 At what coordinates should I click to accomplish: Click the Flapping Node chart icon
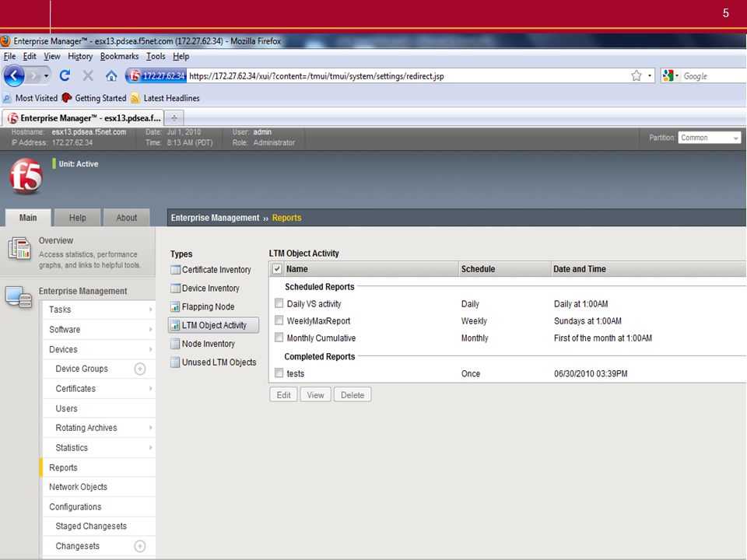point(175,306)
